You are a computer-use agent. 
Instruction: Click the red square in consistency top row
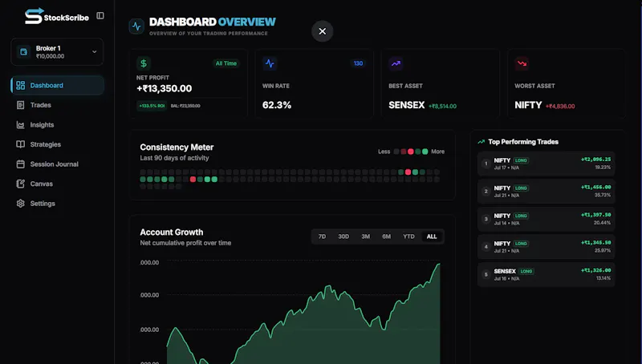(x=408, y=172)
